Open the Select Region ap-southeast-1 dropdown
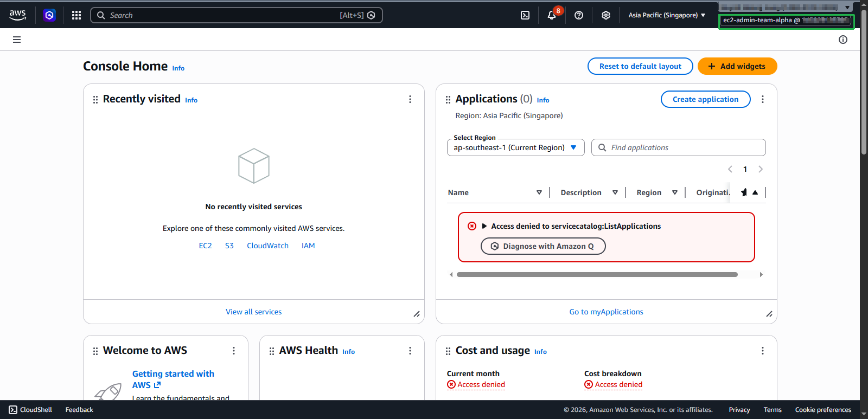 click(x=515, y=147)
